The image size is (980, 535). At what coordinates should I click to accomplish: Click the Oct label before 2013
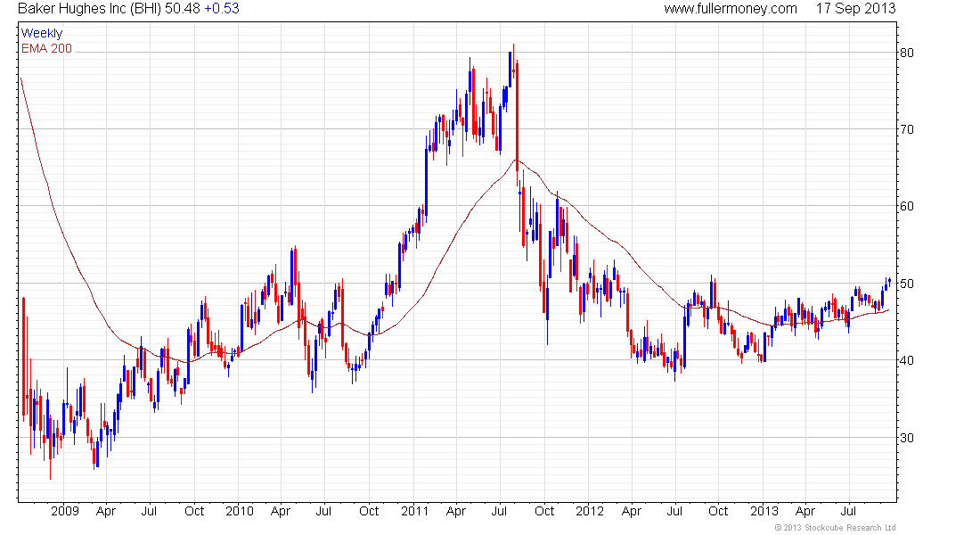(x=718, y=511)
